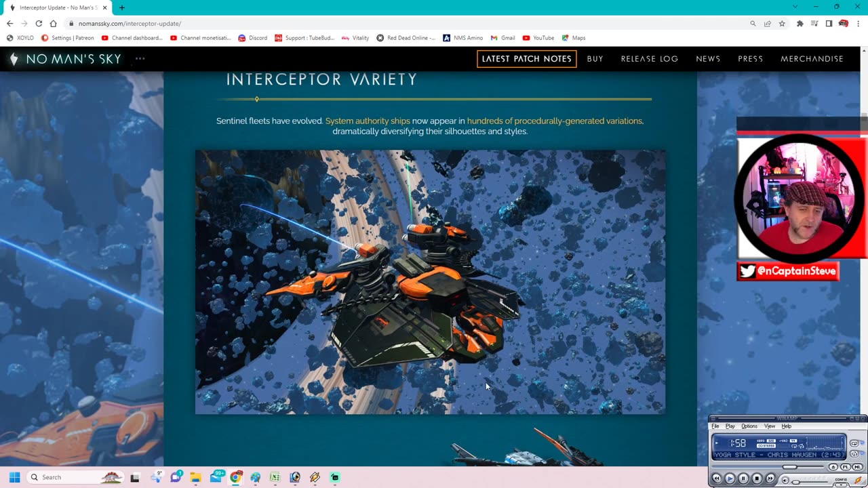Toggle shuffle mode in Winamp
This screenshot has height=488, width=868.
click(854, 454)
